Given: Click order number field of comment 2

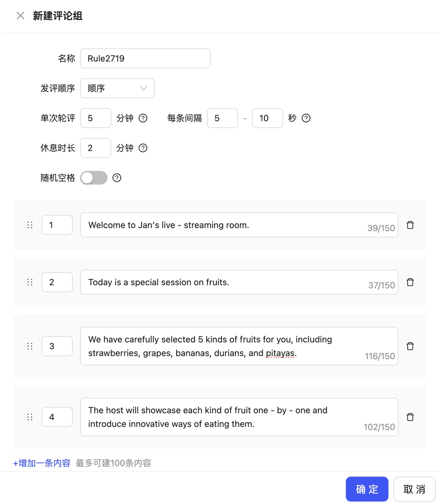Looking at the screenshot, I should tap(57, 282).
